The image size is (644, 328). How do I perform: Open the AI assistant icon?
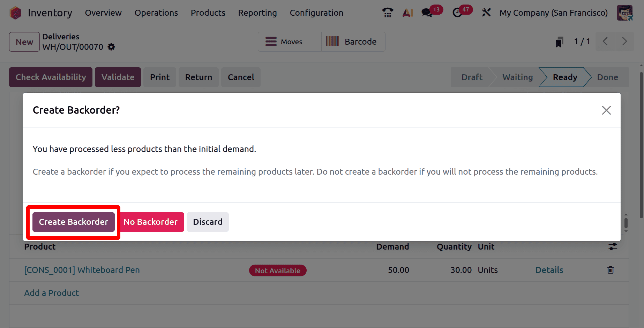pyautogui.click(x=407, y=13)
